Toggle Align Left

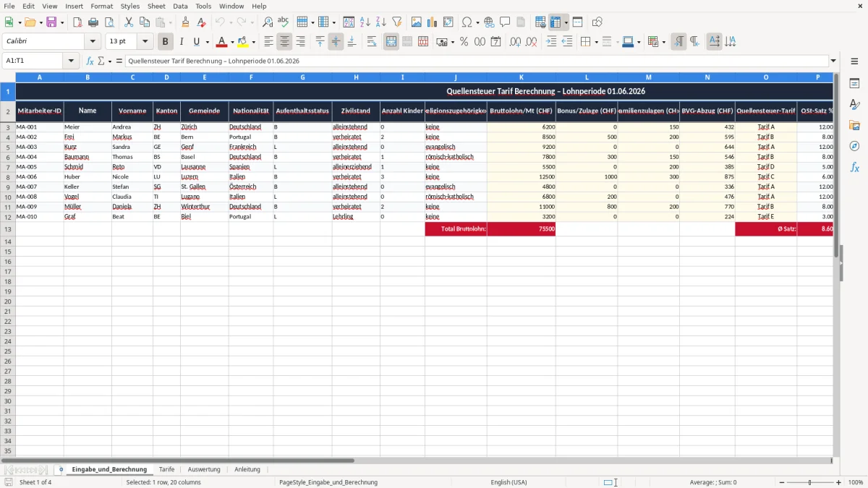click(268, 42)
